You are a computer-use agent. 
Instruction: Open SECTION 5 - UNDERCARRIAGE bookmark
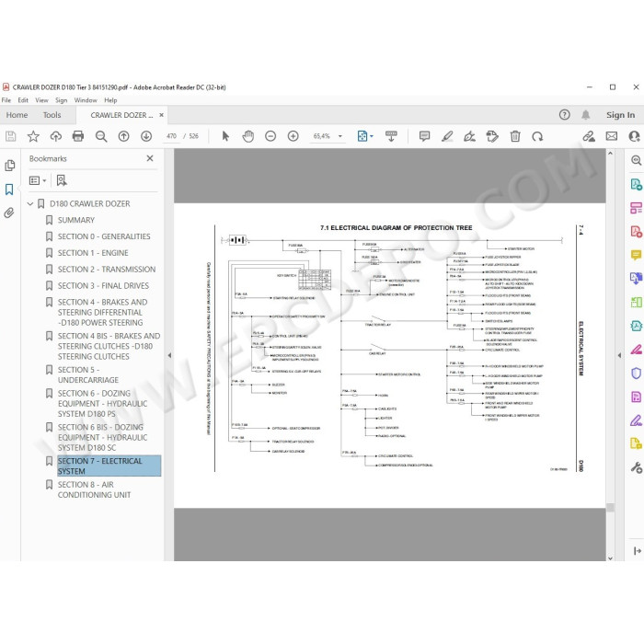click(88, 375)
